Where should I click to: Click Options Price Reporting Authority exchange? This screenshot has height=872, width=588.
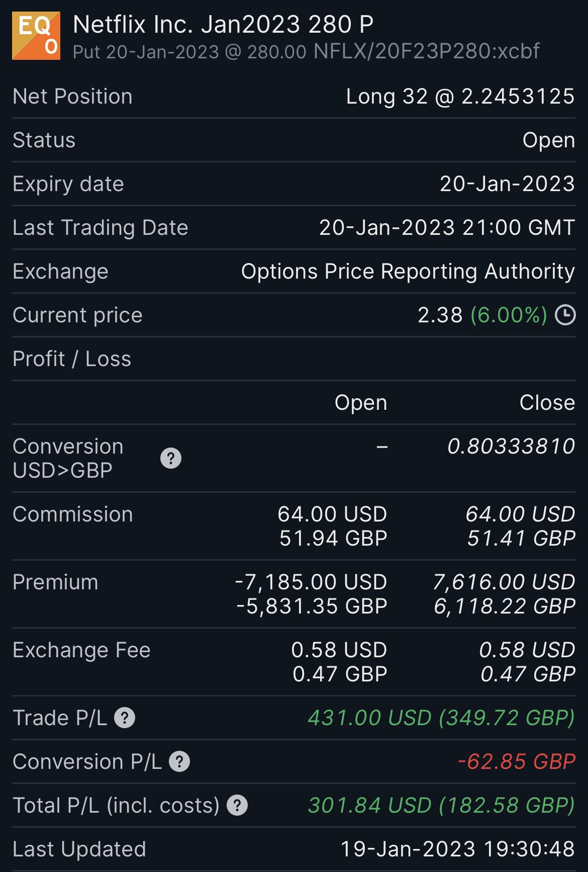coord(408,272)
